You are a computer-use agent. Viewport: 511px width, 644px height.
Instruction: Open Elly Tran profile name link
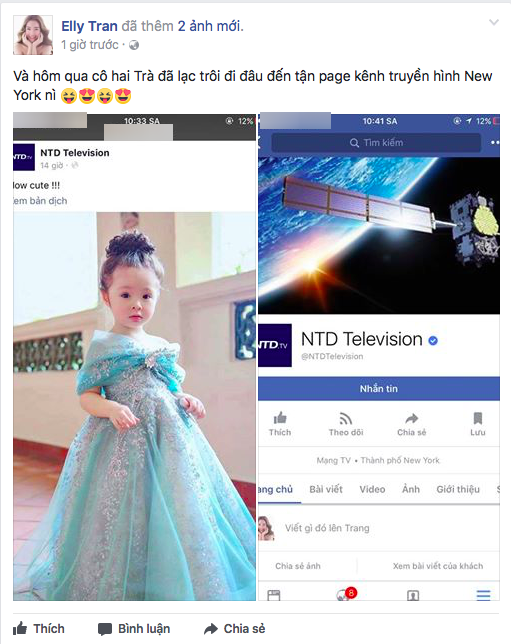89,26
